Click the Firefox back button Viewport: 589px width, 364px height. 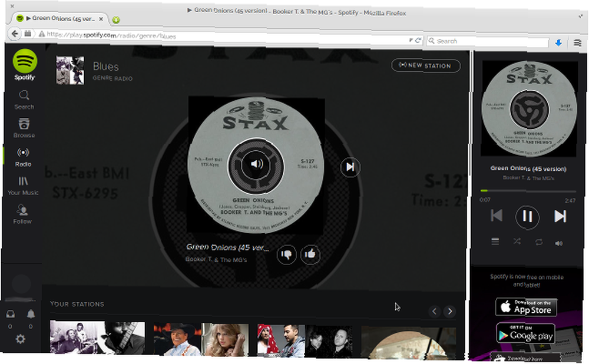coord(15,34)
